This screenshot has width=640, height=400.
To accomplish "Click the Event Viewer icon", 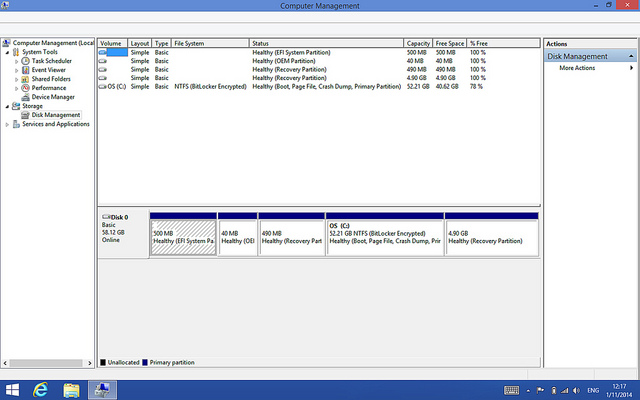I will click(x=25, y=70).
